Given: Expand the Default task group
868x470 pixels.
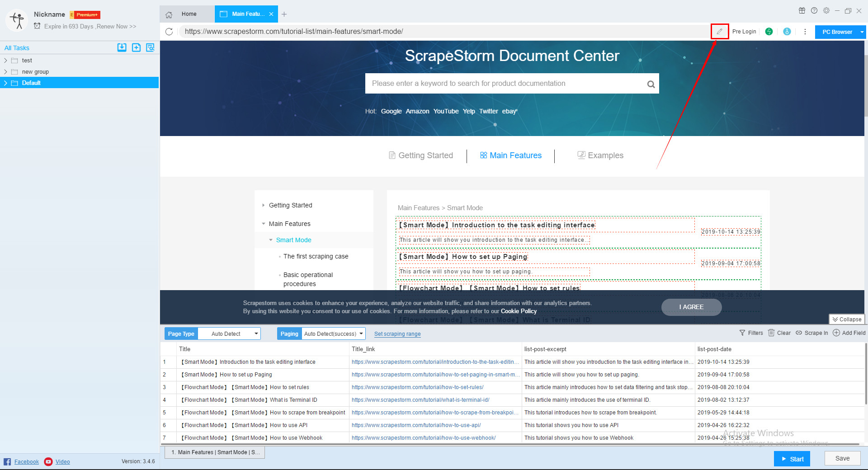Looking at the screenshot, I should tap(5, 83).
